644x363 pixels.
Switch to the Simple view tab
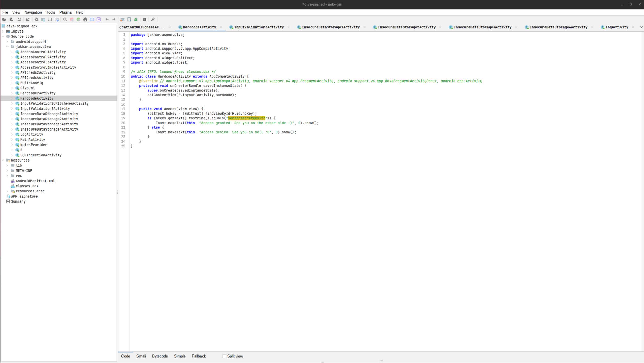(180, 356)
